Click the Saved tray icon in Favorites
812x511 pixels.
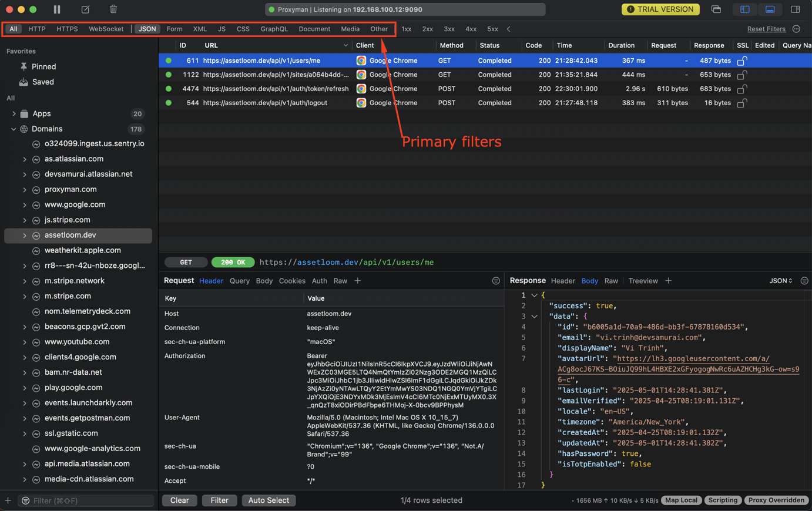point(24,82)
